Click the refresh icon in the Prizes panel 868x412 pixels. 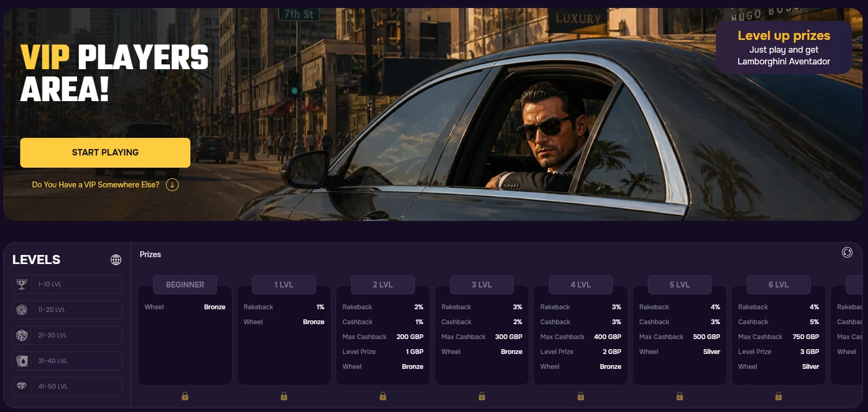pyautogui.click(x=847, y=252)
